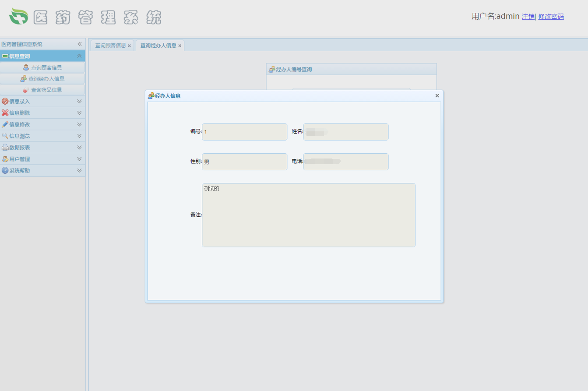This screenshot has height=391, width=588.
Task: Click the 数据报表 section label
Action: 20,148
